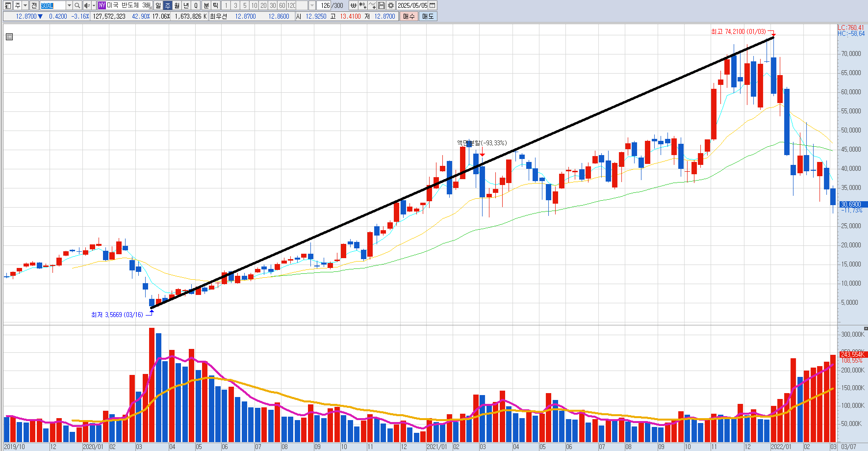Click the stock name 미국 반도체 3배

click(129, 5)
